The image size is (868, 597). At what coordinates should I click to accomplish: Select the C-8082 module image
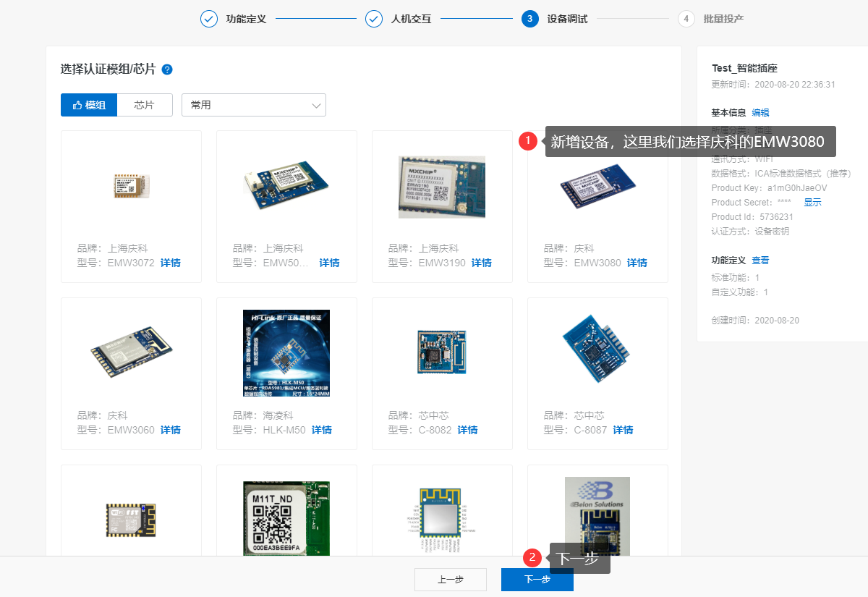point(442,351)
